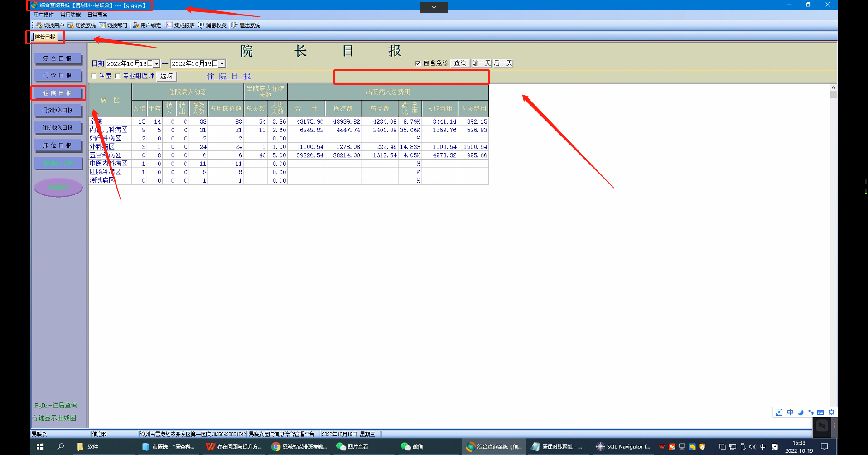Click the 切换部门 switch-department toolbar icon

point(102,25)
